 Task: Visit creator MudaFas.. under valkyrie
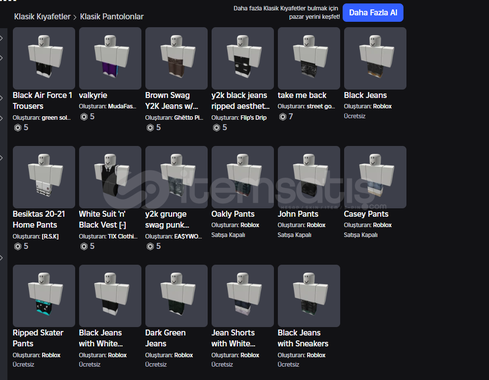pos(122,106)
